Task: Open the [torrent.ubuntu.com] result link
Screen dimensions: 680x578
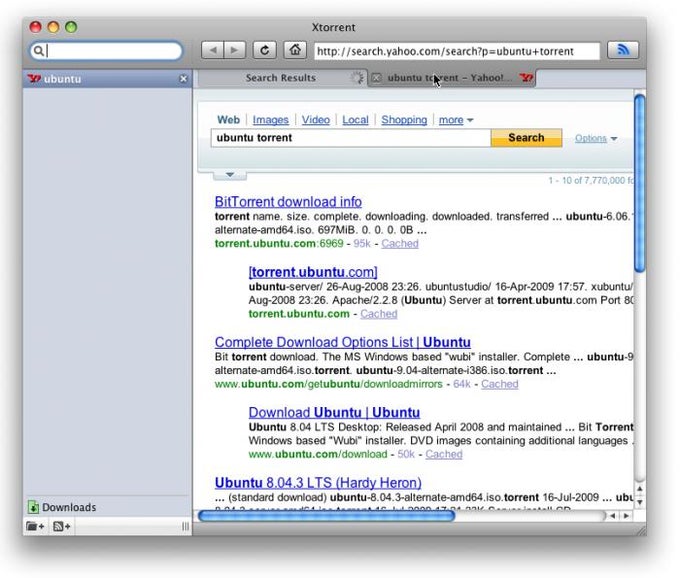Action: click(x=313, y=272)
